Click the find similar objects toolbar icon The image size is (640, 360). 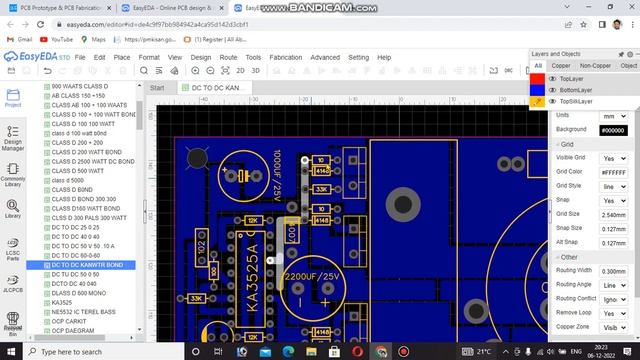(159, 71)
